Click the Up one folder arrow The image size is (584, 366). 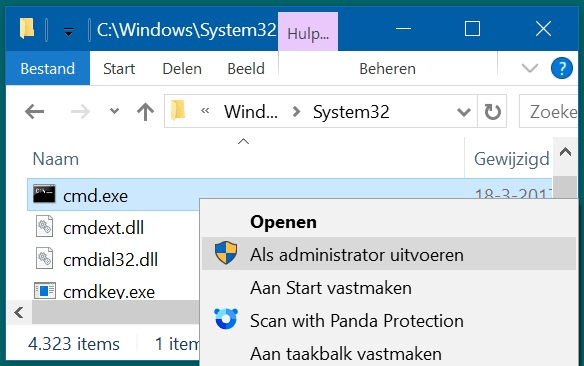[x=145, y=111]
